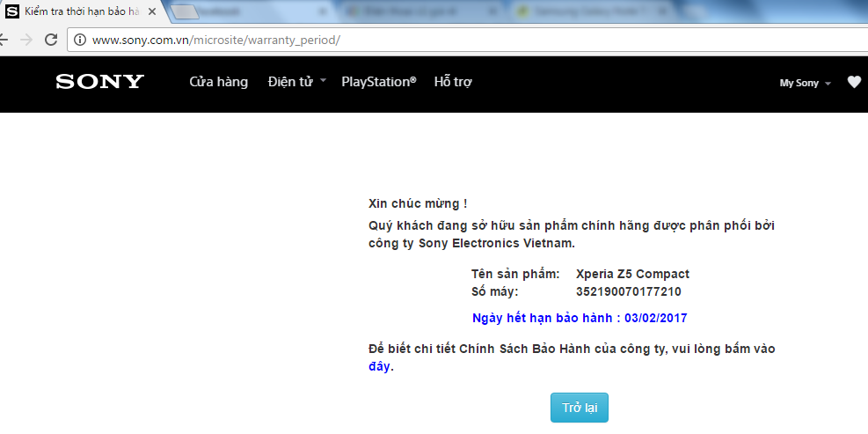Select the Kiểm tra thời hạn bảo hành tab
The height and width of the screenshot is (434, 868).
click(x=83, y=11)
